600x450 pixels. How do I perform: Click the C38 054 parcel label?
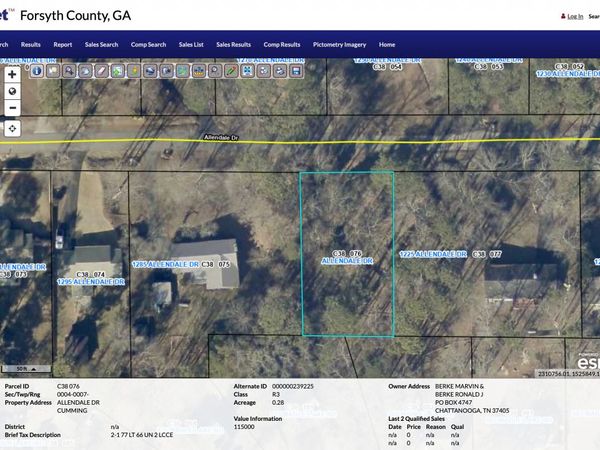click(387, 67)
